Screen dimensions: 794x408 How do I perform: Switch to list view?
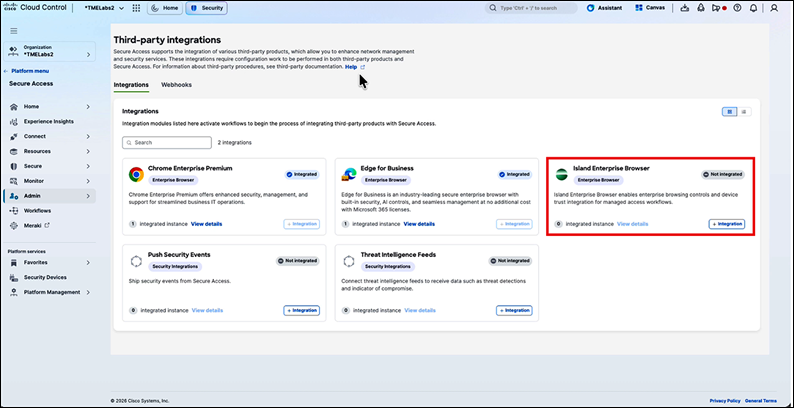[744, 112]
